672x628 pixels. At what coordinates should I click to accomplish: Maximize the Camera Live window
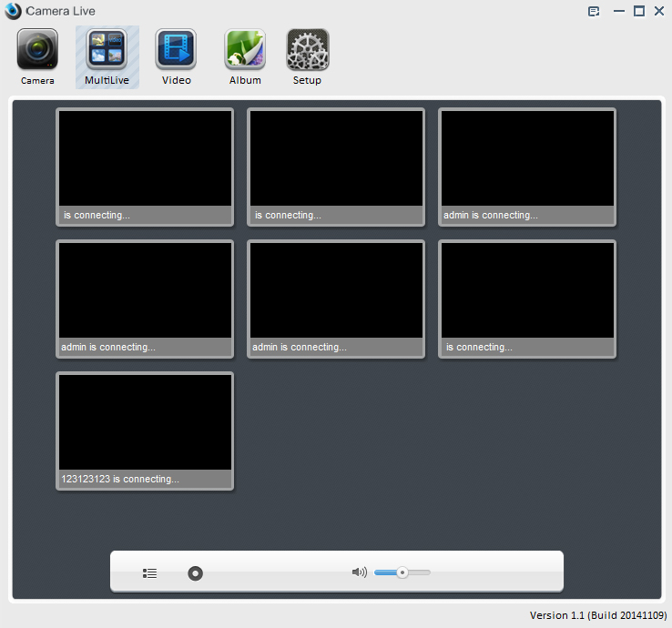click(x=638, y=11)
